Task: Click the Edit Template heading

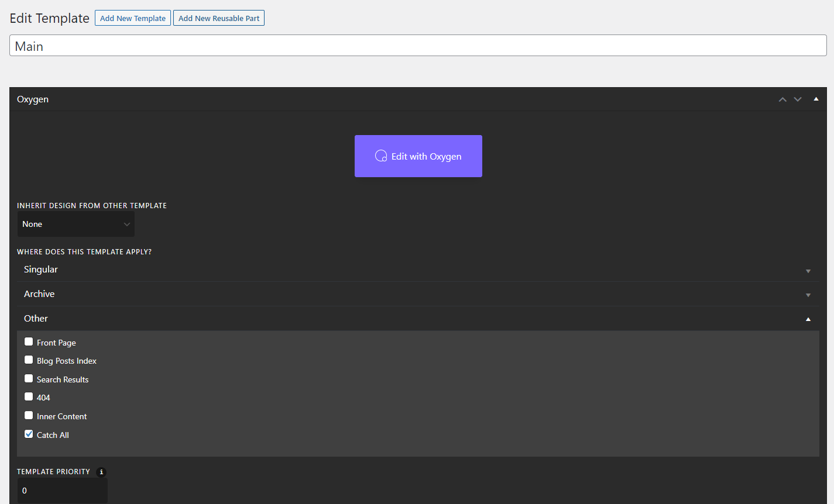Action: (x=50, y=18)
